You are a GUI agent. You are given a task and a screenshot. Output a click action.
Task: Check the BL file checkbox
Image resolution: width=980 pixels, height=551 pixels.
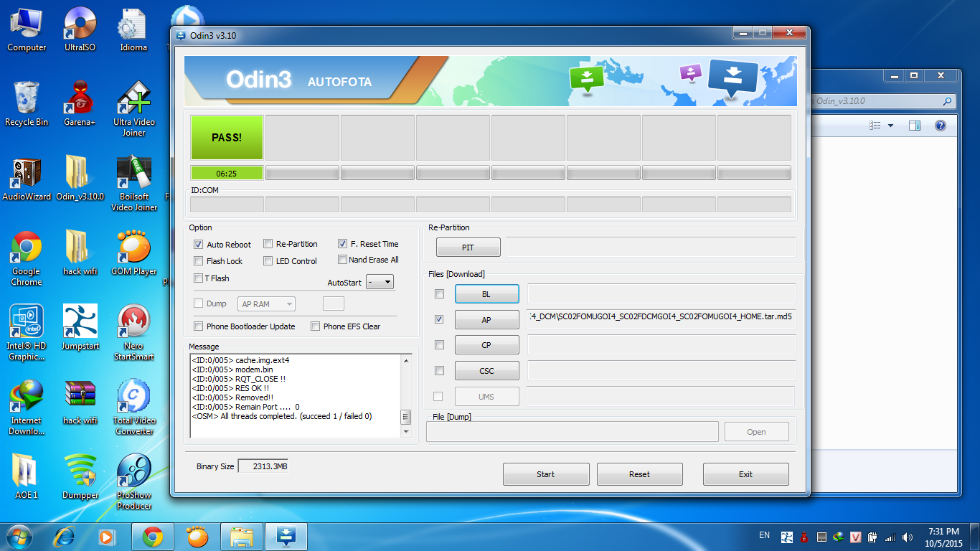tap(439, 293)
